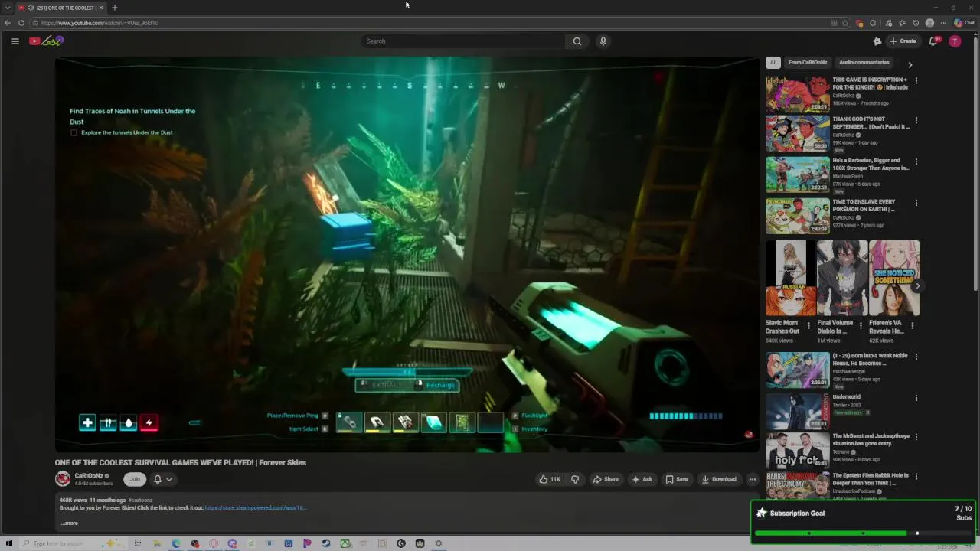The width and height of the screenshot is (980, 551).
Task: Dislike the video with thumbs-down
Action: [x=575, y=479]
